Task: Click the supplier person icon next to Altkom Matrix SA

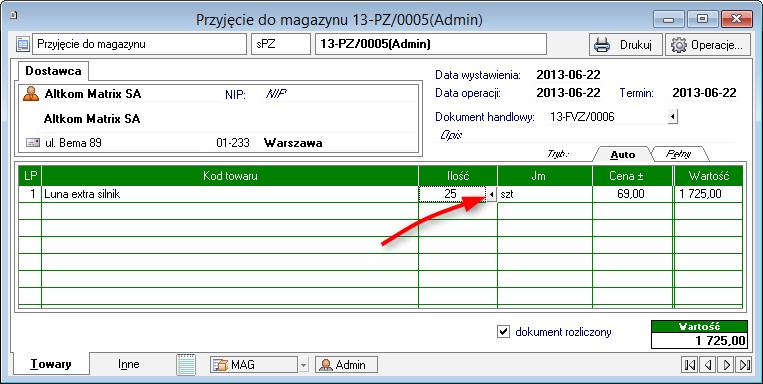Action: pyautogui.click(x=31, y=93)
